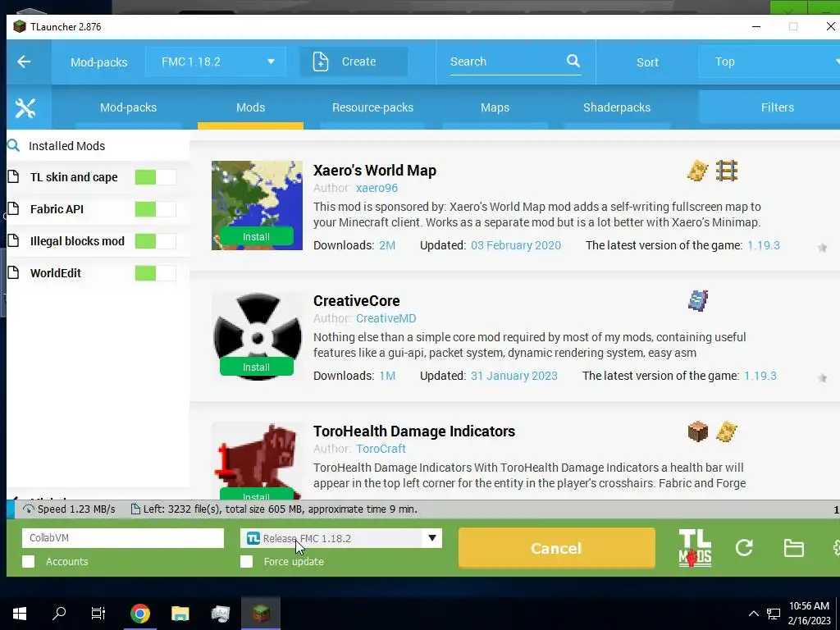This screenshot has height=630, width=840.
Task: Install Xaero's World Map
Action: click(x=256, y=237)
